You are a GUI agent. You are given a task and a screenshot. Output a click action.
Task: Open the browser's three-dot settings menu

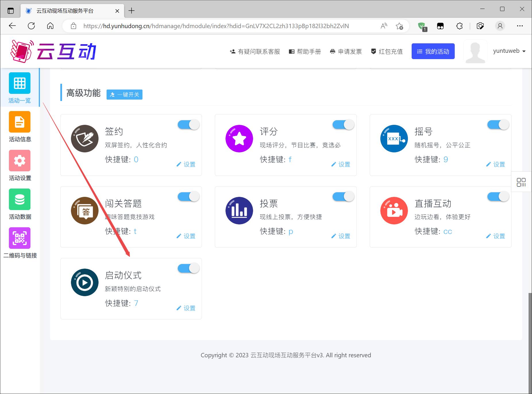pos(520,26)
